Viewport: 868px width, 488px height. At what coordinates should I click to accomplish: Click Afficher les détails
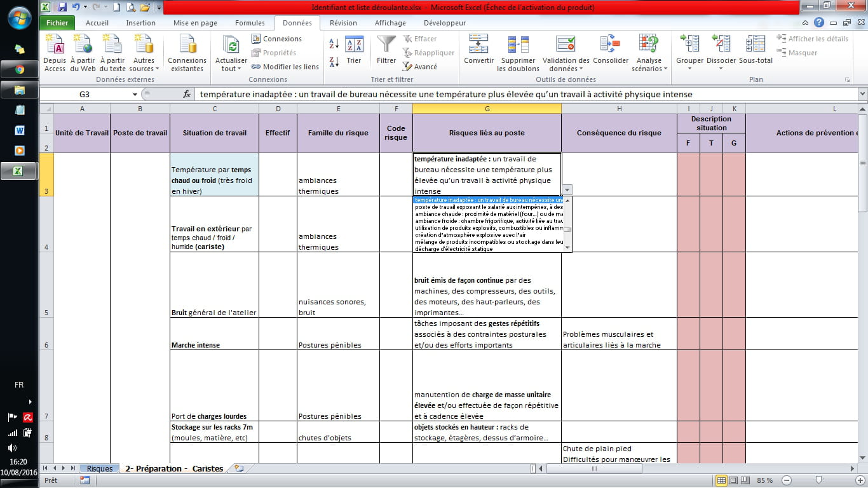coord(812,39)
